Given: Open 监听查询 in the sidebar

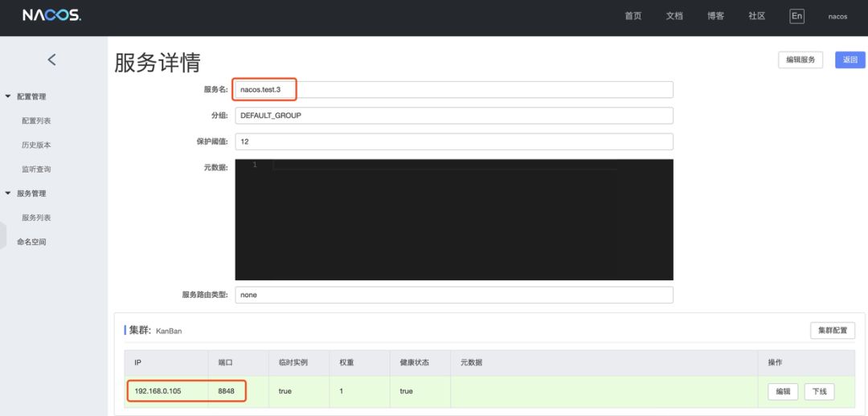Looking at the screenshot, I should tap(36, 169).
